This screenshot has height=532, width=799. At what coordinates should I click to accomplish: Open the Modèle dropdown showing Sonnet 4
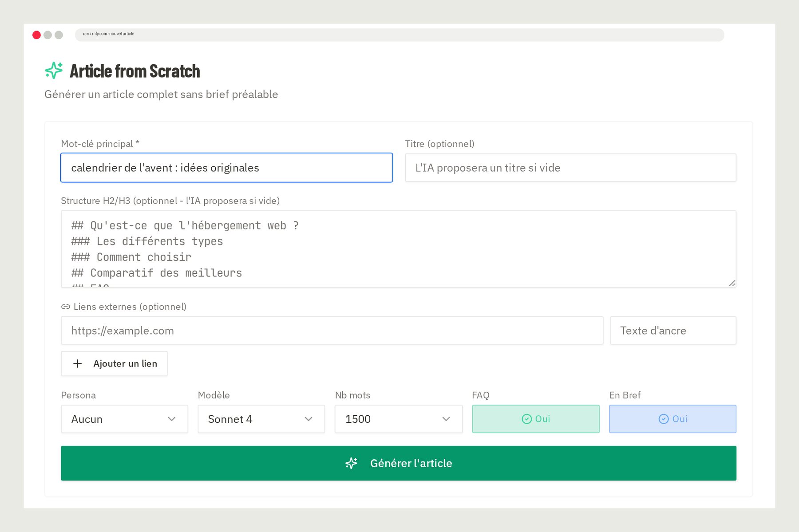click(x=261, y=419)
